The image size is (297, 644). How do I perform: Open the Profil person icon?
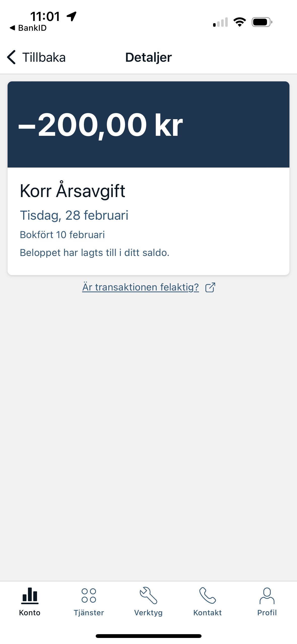click(x=267, y=596)
